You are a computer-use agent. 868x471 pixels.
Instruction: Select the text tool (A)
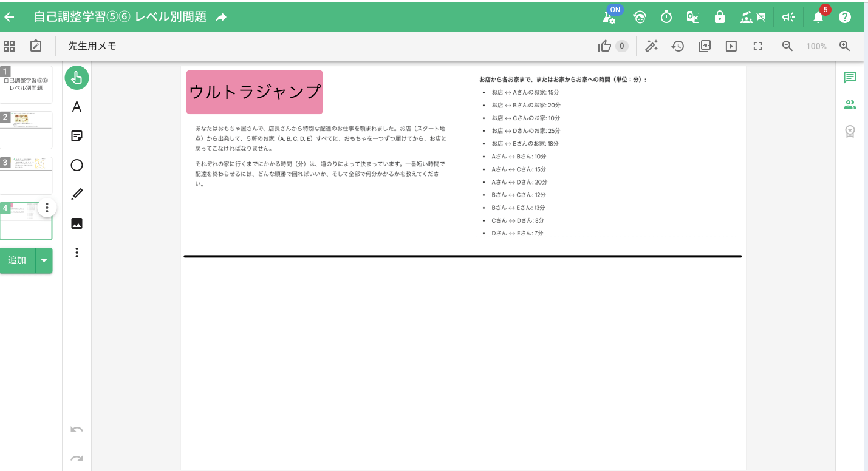[x=77, y=107]
